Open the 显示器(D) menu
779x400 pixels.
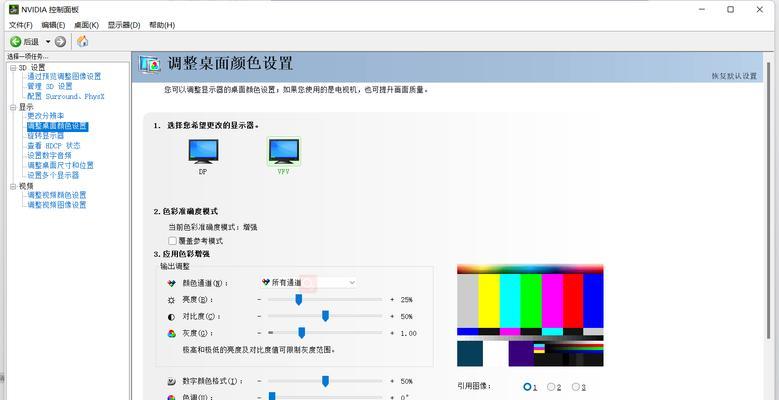pos(124,25)
